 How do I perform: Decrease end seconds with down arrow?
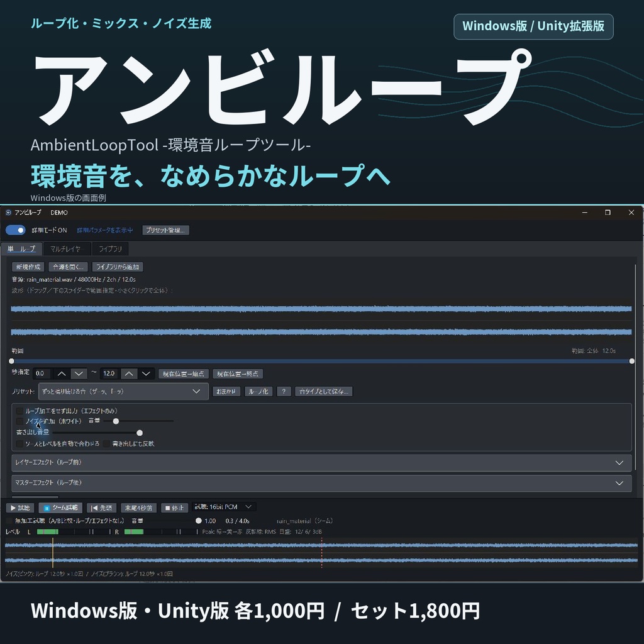pyautogui.click(x=146, y=374)
